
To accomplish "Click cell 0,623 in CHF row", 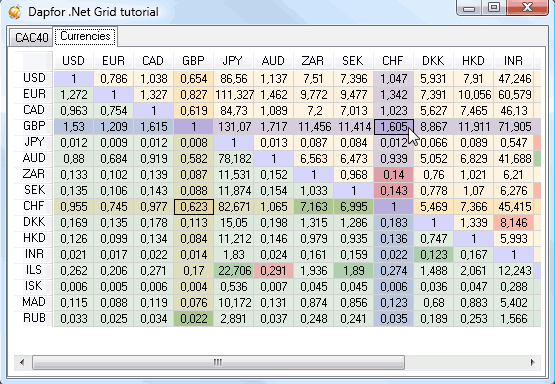I will (194, 207).
